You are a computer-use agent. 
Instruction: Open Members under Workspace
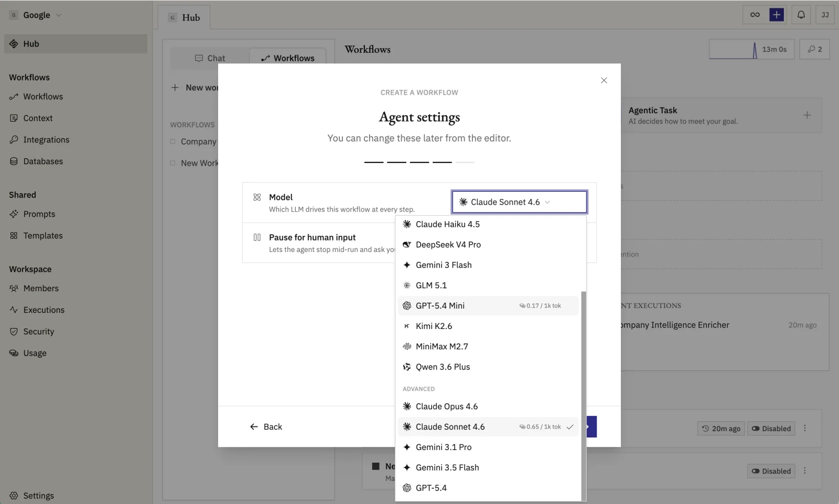click(76, 289)
